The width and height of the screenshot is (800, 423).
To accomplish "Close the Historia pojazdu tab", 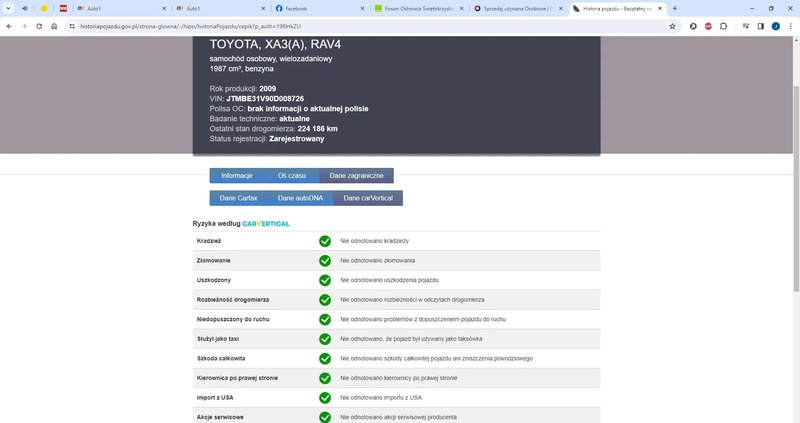I will point(660,8).
